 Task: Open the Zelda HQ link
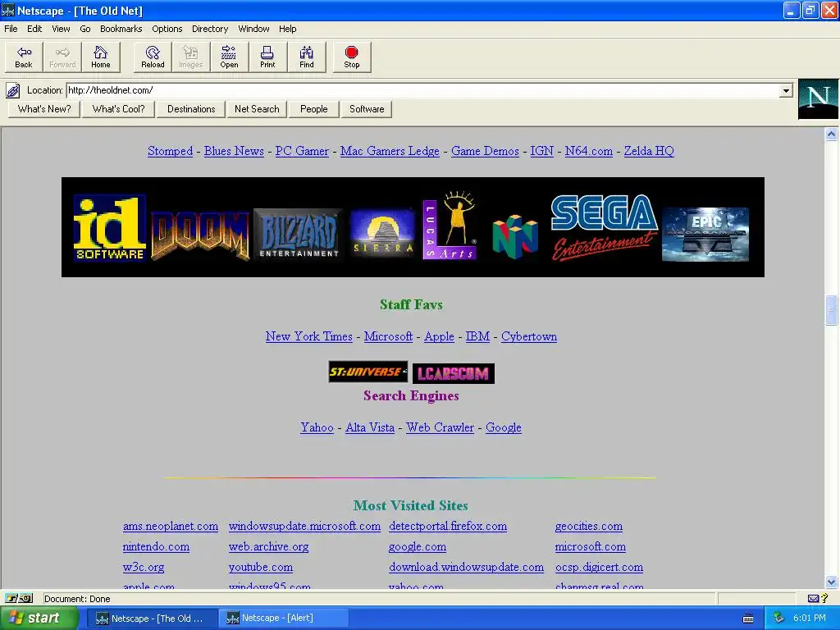649,151
